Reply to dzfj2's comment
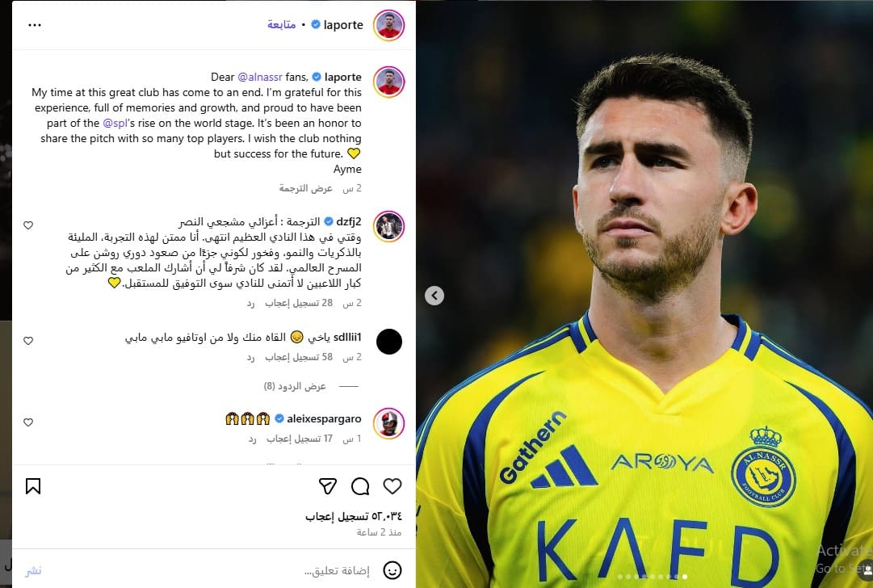 [250, 303]
